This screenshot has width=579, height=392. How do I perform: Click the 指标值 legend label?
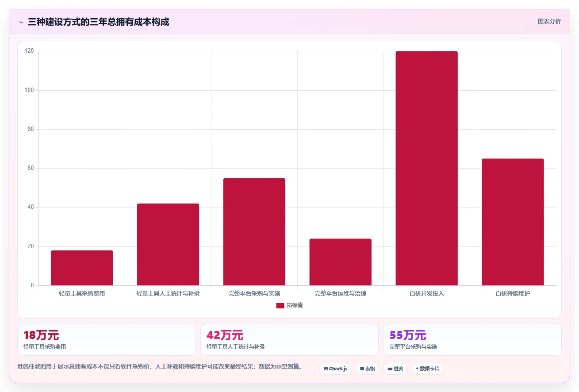[x=295, y=305]
